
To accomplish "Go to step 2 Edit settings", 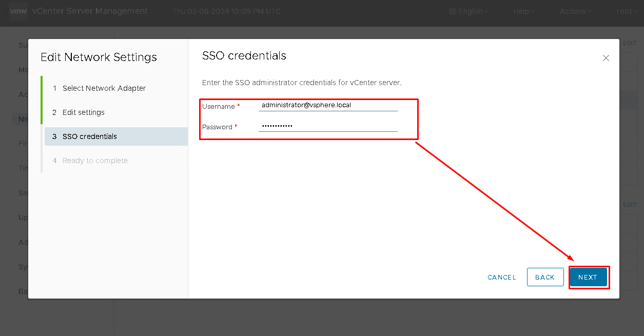I will click(116, 112).
